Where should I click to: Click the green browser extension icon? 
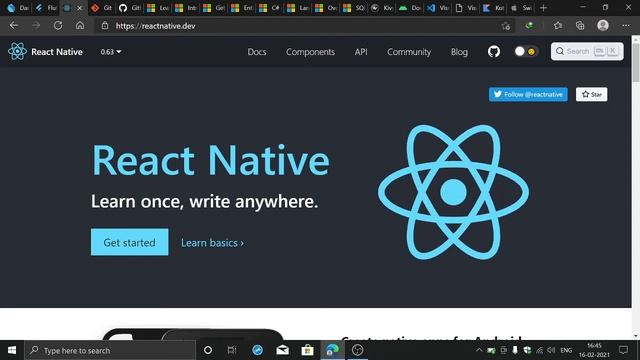[x=529, y=25]
